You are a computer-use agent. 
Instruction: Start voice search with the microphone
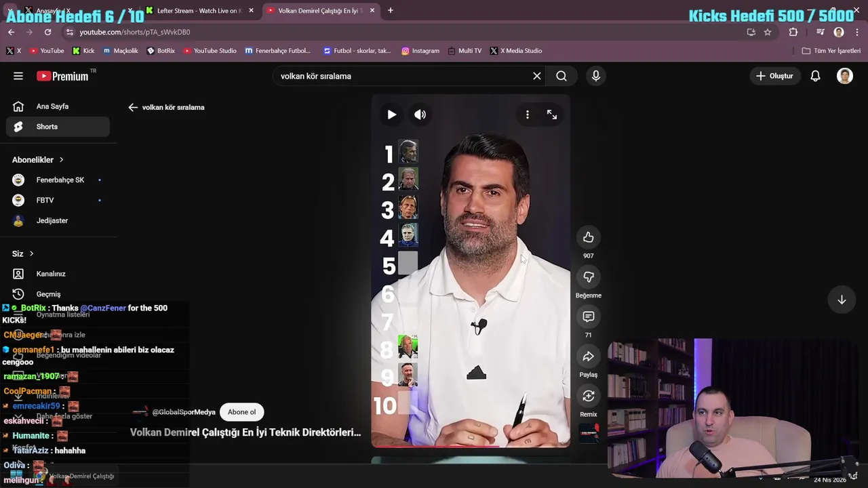tap(596, 76)
